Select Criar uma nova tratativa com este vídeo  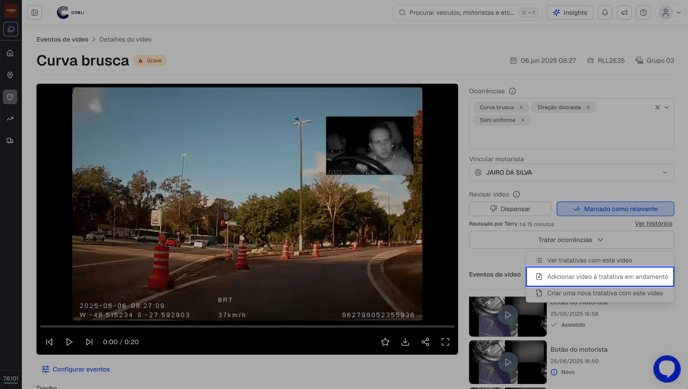point(600,293)
